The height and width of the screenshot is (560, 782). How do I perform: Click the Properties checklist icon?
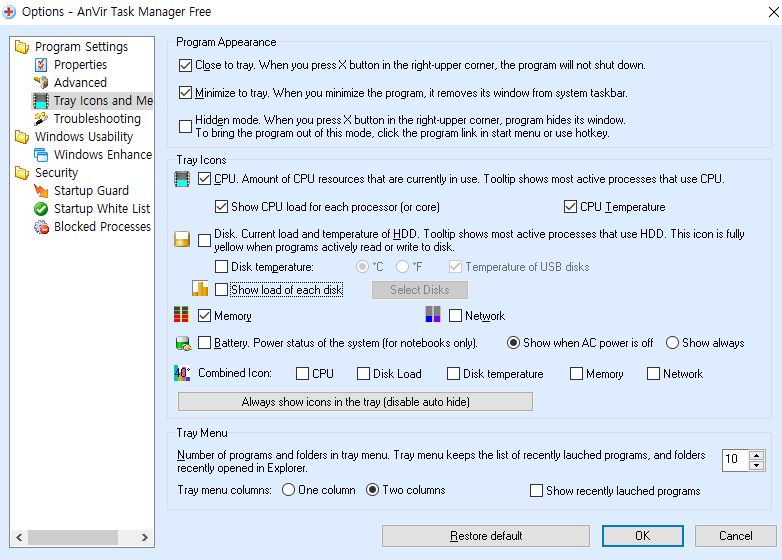(41, 65)
